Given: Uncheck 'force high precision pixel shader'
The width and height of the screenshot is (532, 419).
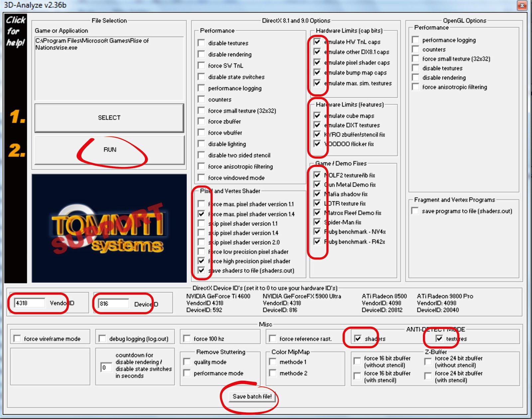Looking at the screenshot, I should pos(201,261).
